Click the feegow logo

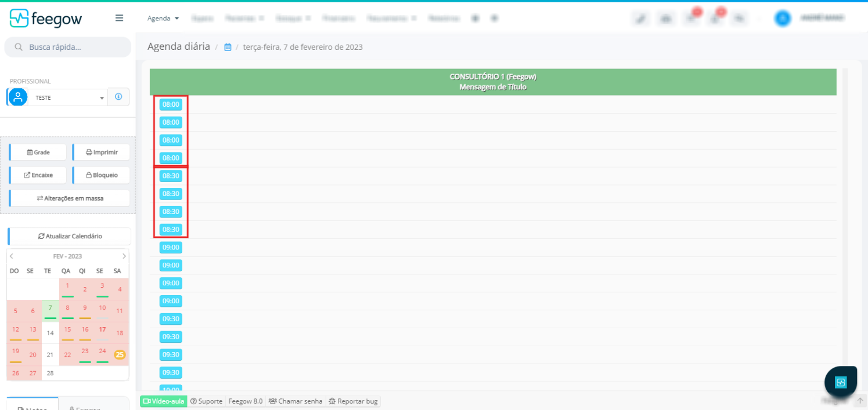(x=46, y=19)
